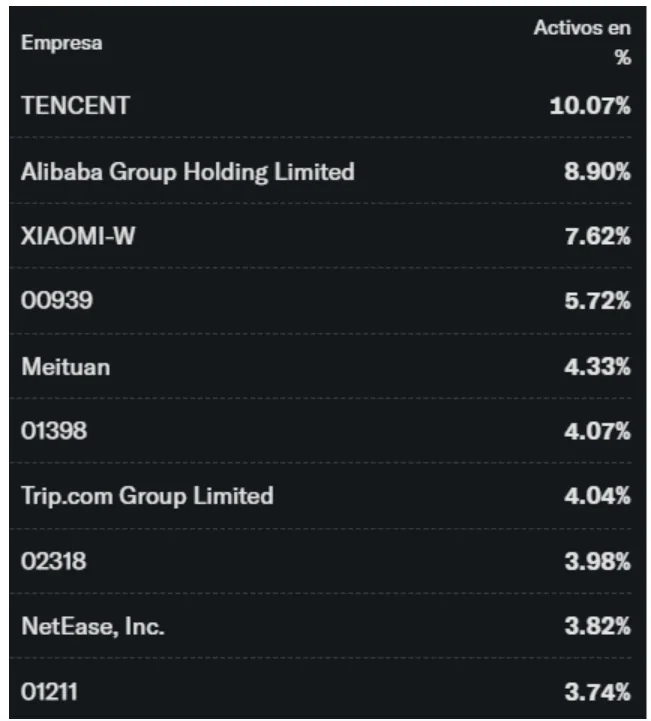Click the 4.04% value for Trip.com
651x721 pixels.
coord(597,496)
